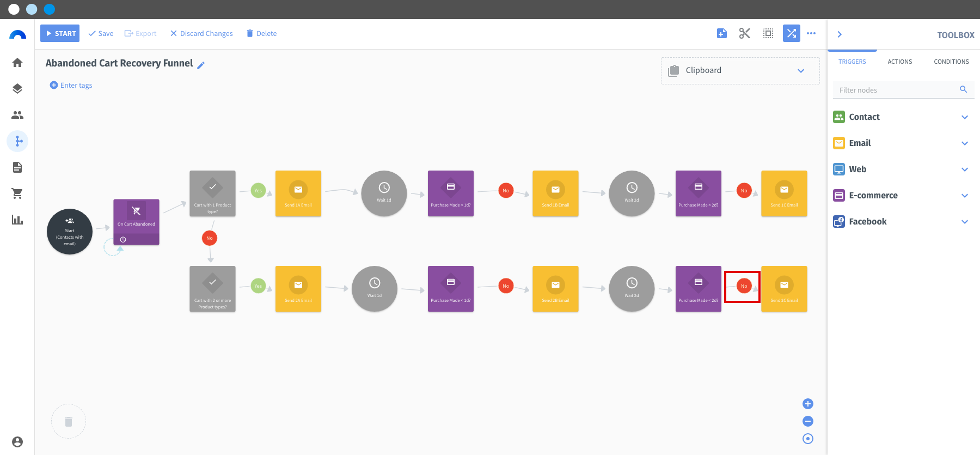The height and width of the screenshot is (455, 980).
Task: Open the bar chart reports sidebar icon
Action: click(17, 220)
